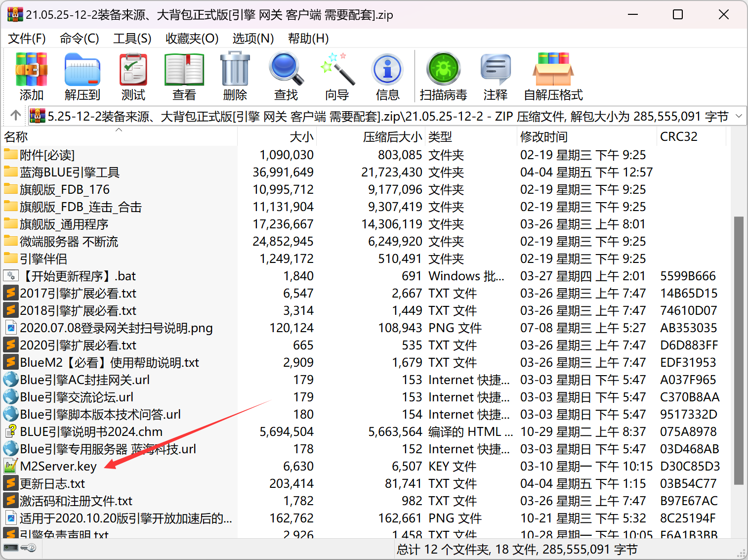Open the Find (查找) magnifier tool
The width and height of the screenshot is (748, 560).
coord(286,70)
